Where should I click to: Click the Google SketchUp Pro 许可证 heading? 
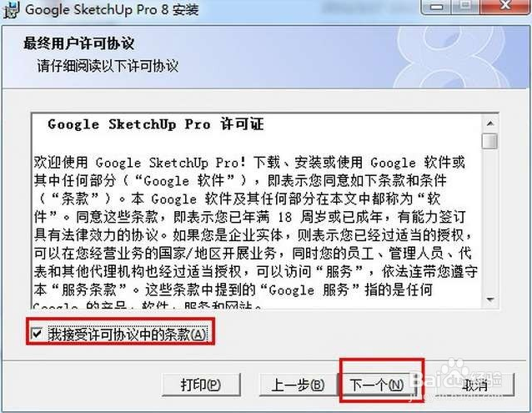pos(156,124)
